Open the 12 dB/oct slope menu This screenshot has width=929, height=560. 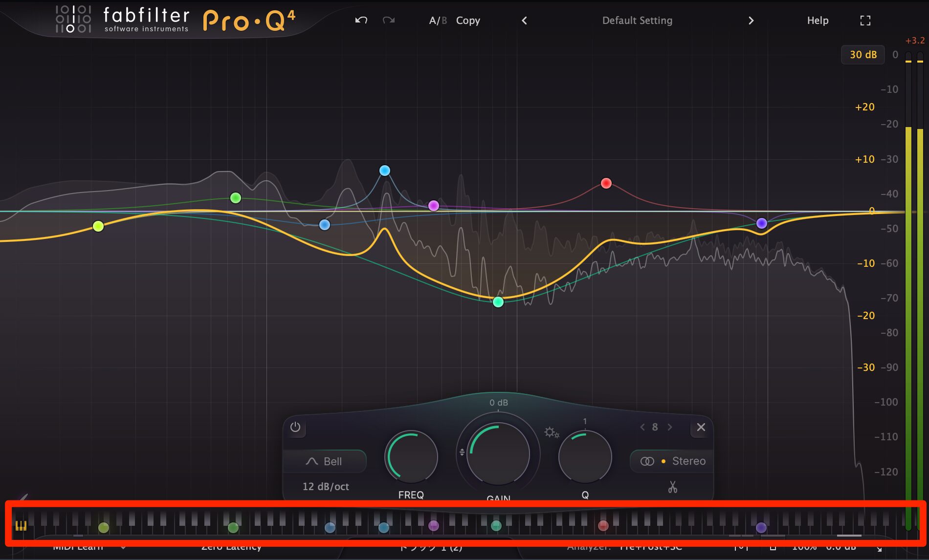(x=326, y=487)
